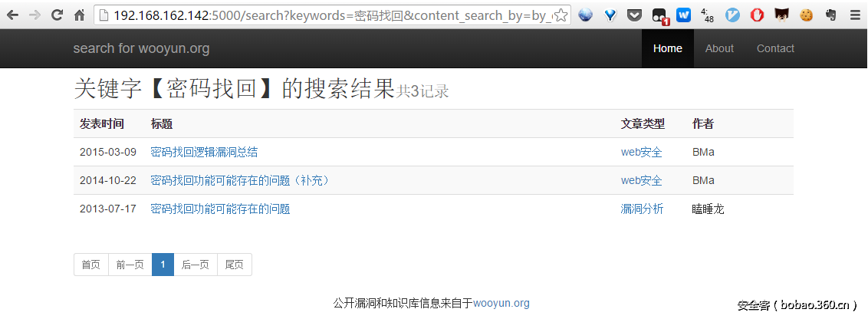Select page 1 in pagination
The width and height of the screenshot is (868, 319).
coord(163,265)
